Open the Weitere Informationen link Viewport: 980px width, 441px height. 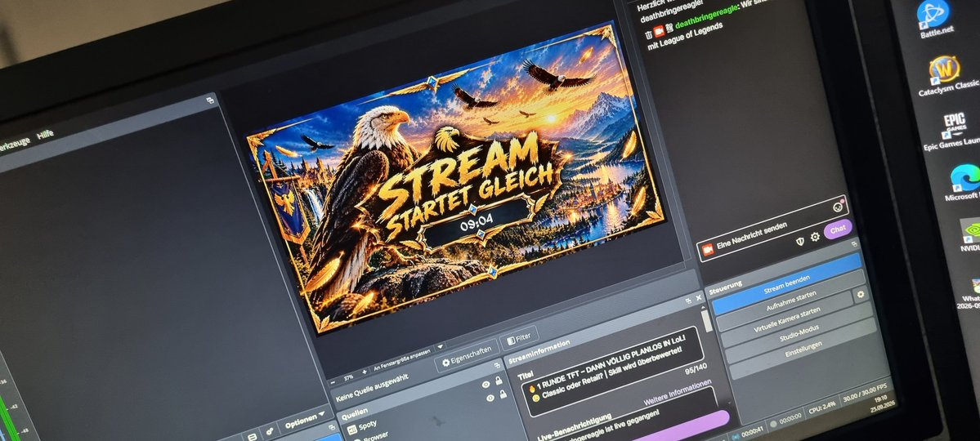click(x=677, y=392)
